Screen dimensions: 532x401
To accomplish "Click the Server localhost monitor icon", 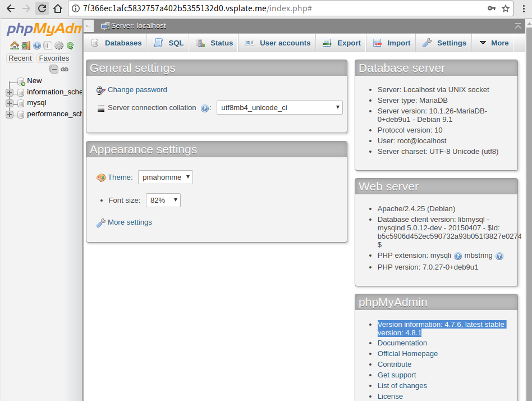I will [x=105, y=26].
